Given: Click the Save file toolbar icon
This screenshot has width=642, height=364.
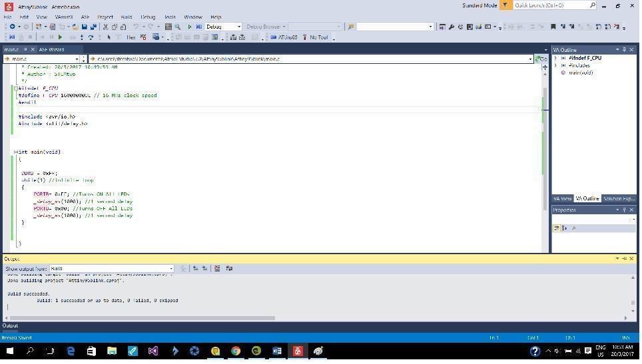Looking at the screenshot, I should coord(85,27).
